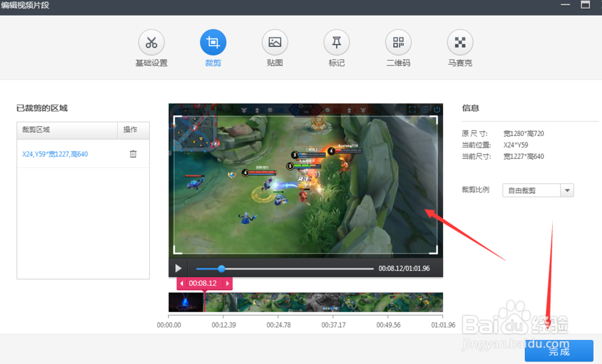The height and width of the screenshot is (364, 602).
Task: Play the video preview
Action: click(178, 268)
